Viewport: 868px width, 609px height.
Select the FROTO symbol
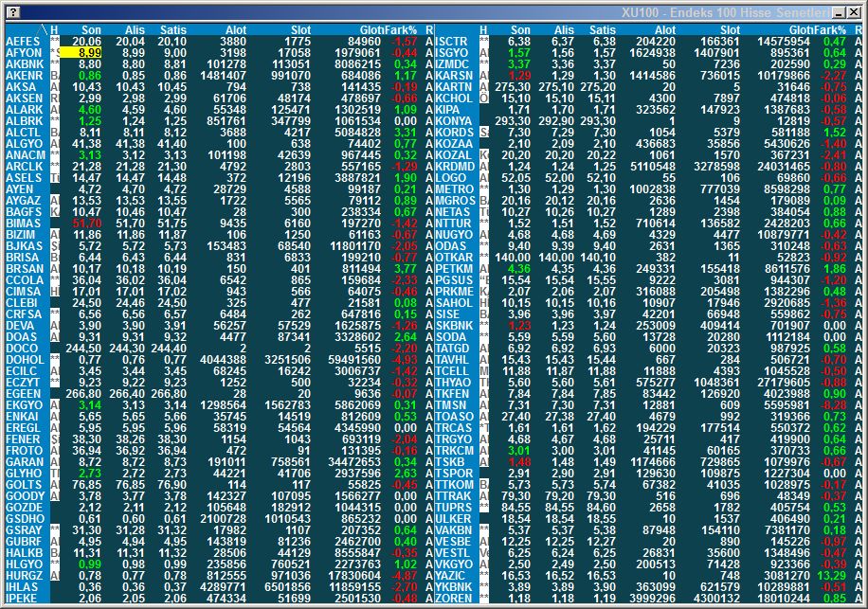[x=24, y=450]
